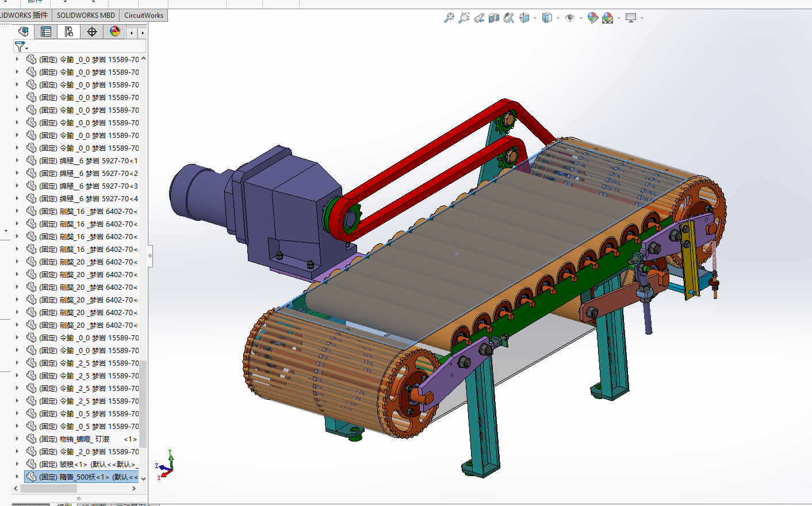Open the Edit Appearance color ball icon
The width and height of the screenshot is (812, 506).
(592, 18)
